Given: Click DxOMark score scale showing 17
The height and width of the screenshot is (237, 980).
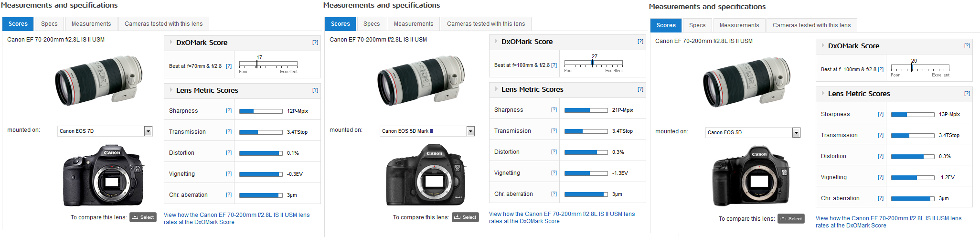Looking at the screenshot, I should pyautogui.click(x=268, y=64).
